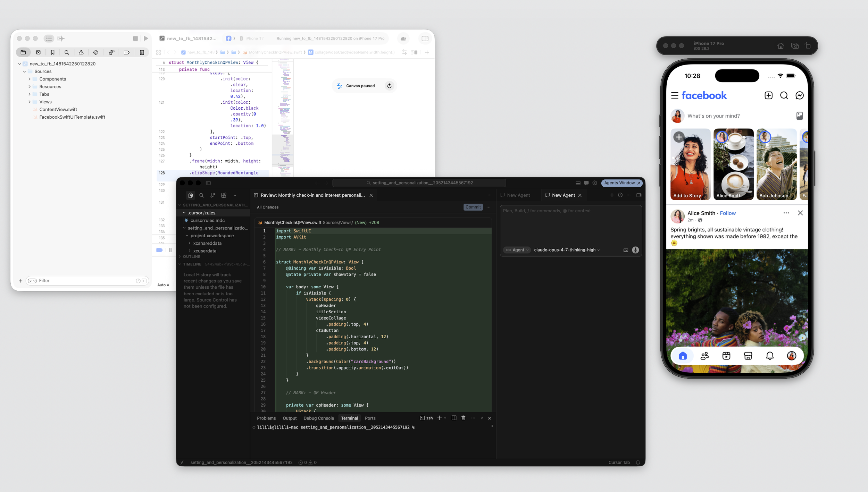Viewport: 868px width, 492px height.
Task: Click the Xcode Run play button
Action: pyautogui.click(x=146, y=39)
